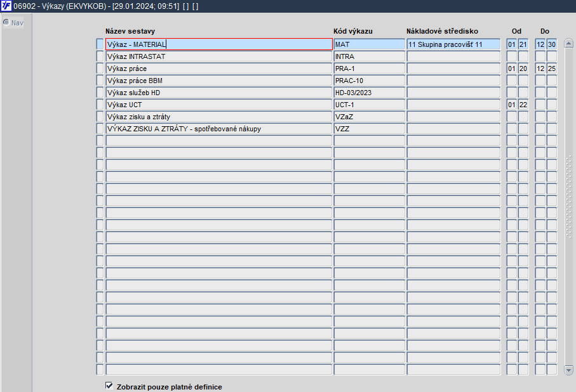The width and height of the screenshot is (576, 392).
Task: Click the Od column header
Action: point(516,31)
